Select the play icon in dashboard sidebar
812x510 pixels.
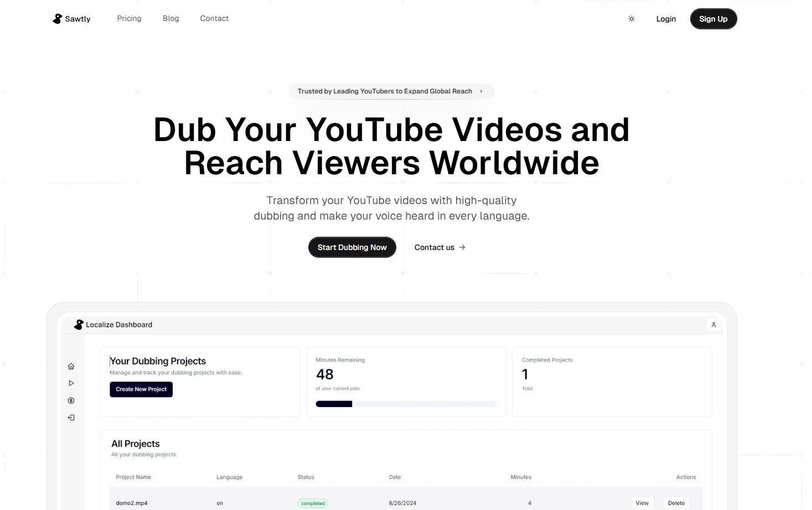pos(71,383)
